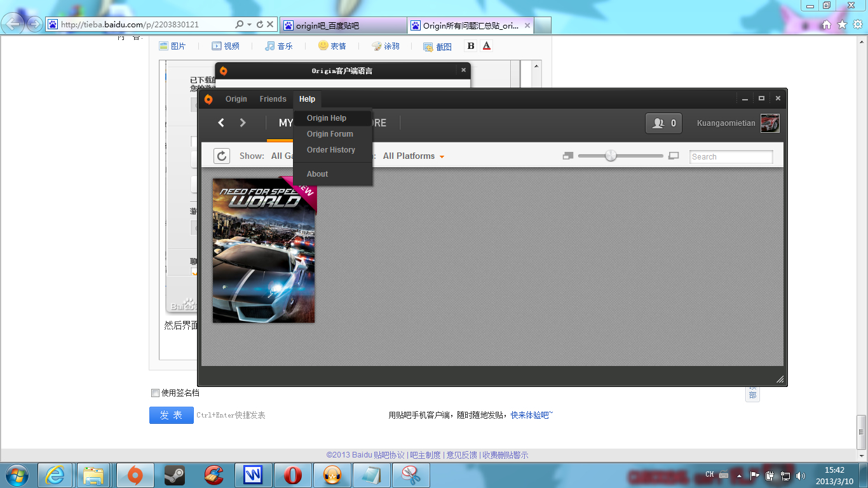Viewport: 868px width, 488px height.
Task: Focus the Origin Search field
Action: pyautogui.click(x=731, y=157)
